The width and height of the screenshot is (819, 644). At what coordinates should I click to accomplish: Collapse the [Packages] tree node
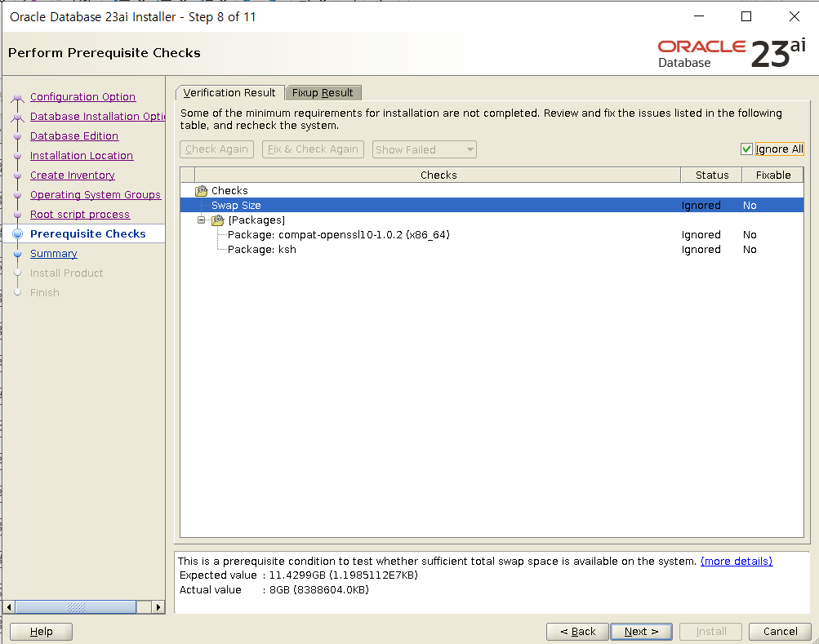click(x=201, y=220)
